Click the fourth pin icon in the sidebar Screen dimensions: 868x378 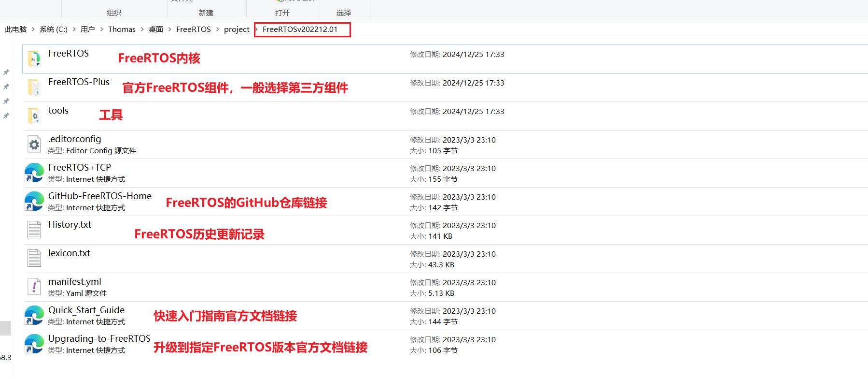point(6,116)
